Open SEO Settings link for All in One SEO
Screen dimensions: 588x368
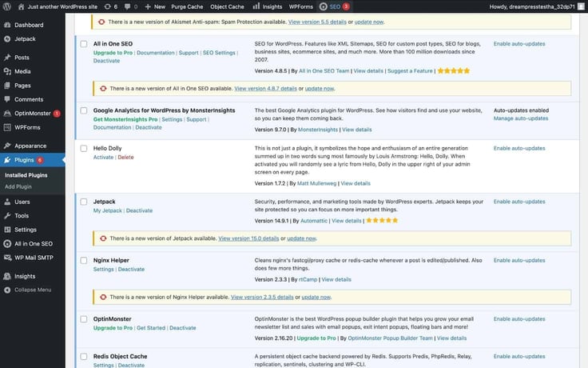tap(219, 53)
